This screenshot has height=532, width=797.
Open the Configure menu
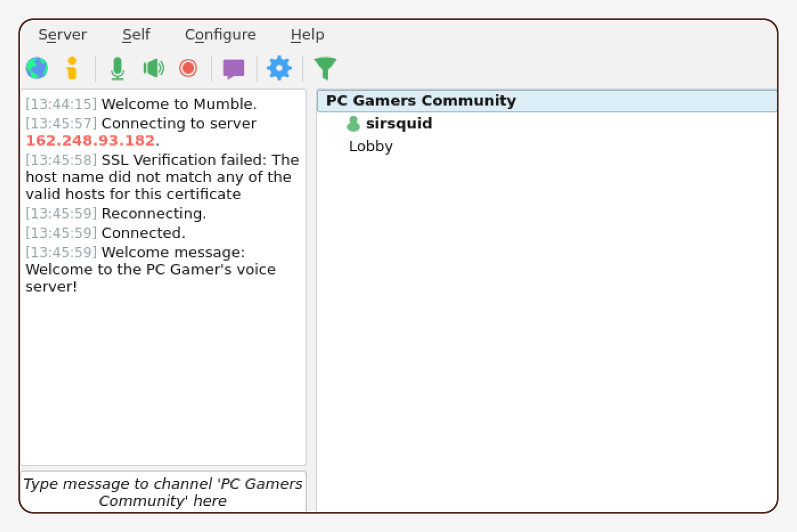220,35
